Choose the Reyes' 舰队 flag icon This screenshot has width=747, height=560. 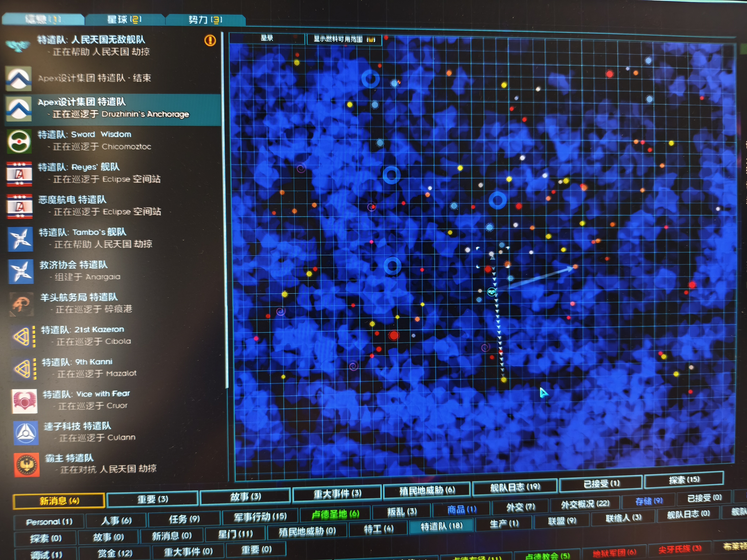(19, 174)
